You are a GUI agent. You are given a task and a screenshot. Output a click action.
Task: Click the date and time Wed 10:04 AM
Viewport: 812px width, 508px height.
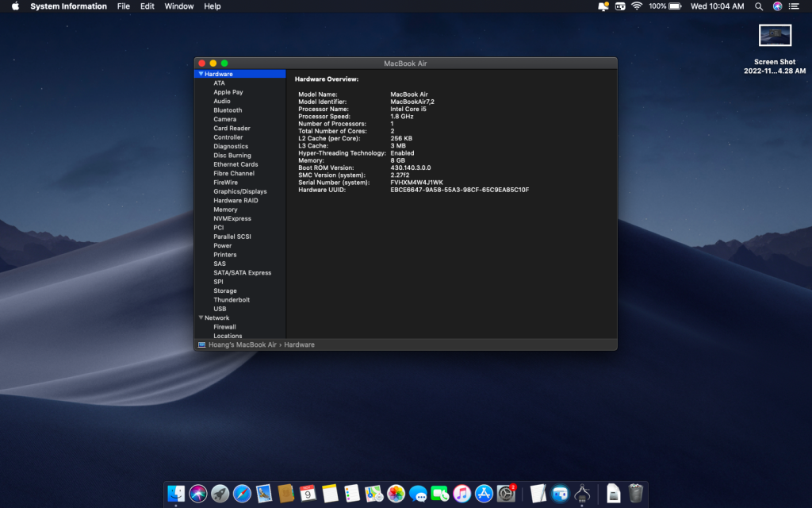(x=717, y=6)
